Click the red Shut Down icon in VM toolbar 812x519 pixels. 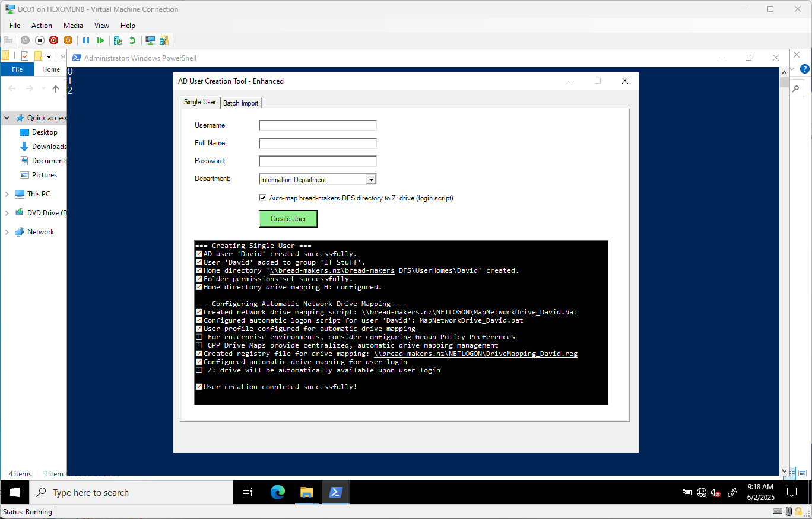[54, 40]
